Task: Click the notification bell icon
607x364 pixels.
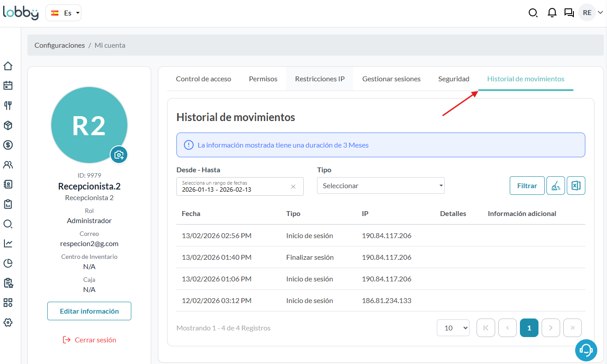Action: [552, 13]
